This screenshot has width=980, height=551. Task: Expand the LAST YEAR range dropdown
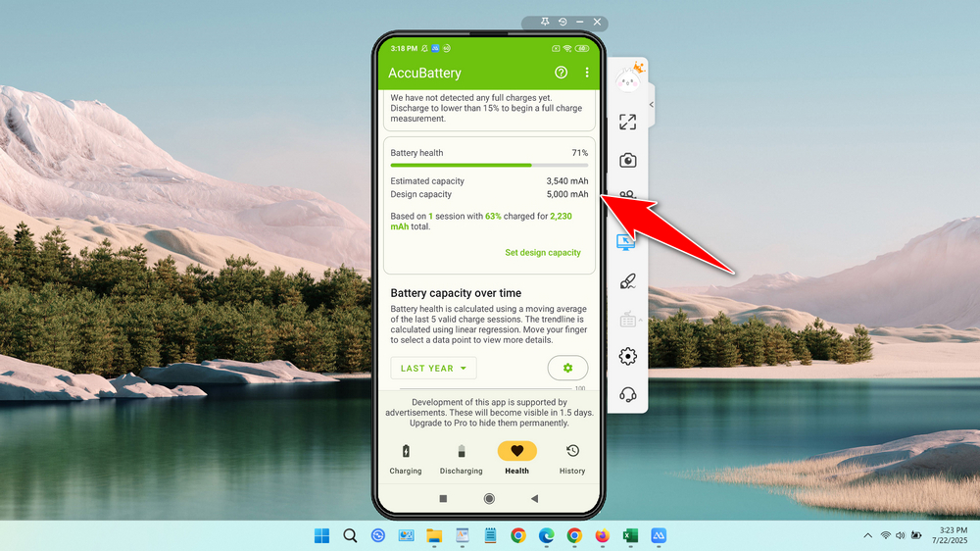click(x=434, y=368)
